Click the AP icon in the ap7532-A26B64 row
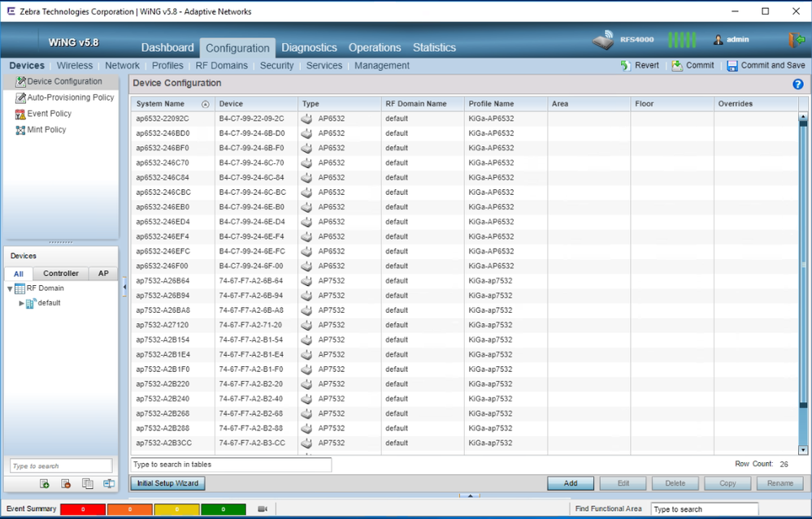Screen dimensions: 812x519 coord(306,281)
